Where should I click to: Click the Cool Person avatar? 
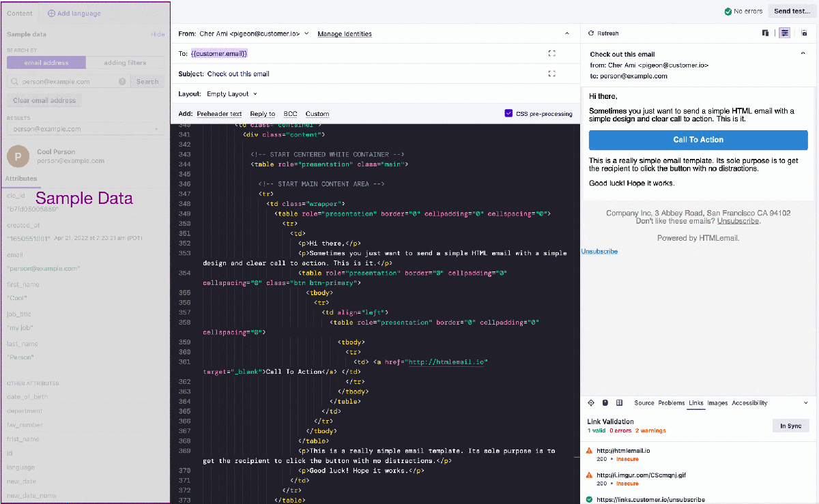[x=18, y=156]
